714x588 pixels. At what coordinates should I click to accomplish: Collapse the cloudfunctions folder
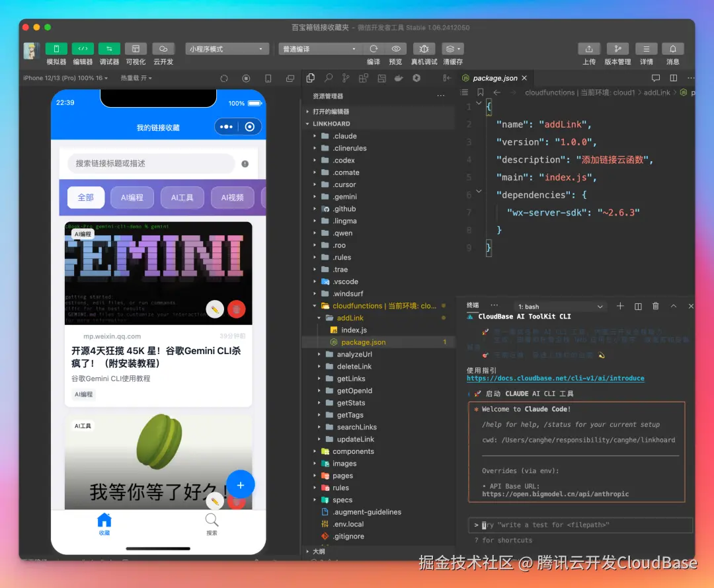pyautogui.click(x=378, y=306)
